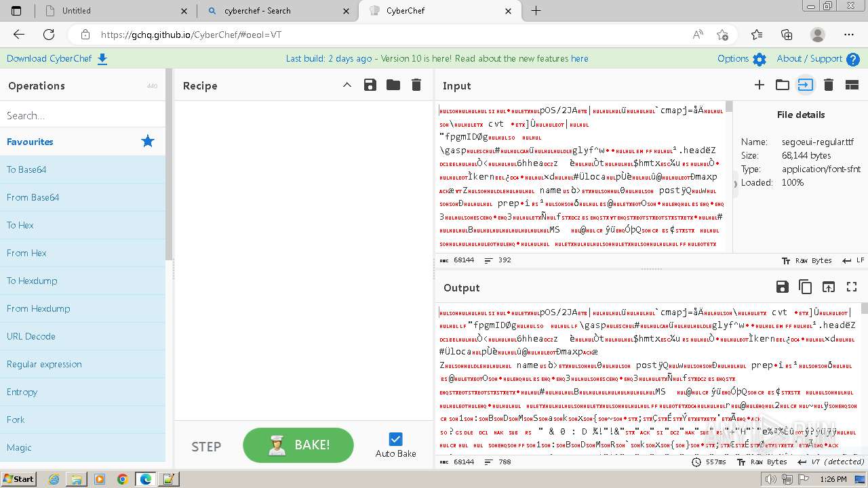
Task: Refresh the current page
Action: click(49, 35)
